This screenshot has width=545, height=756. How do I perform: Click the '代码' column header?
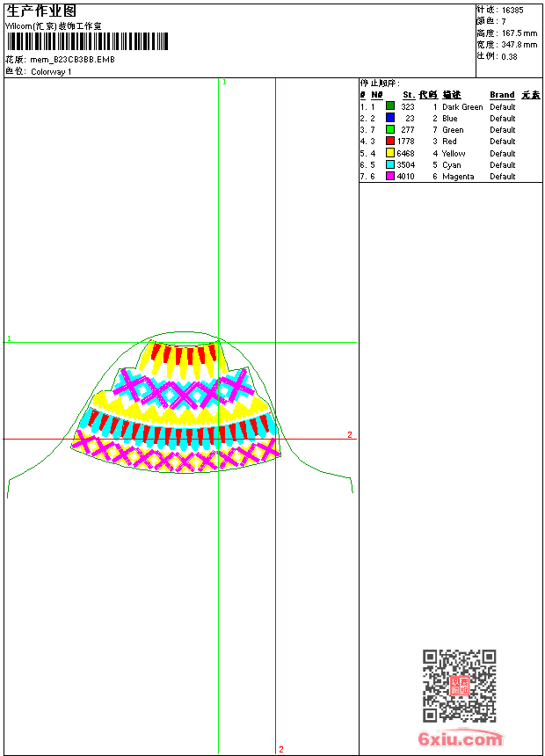coord(428,95)
